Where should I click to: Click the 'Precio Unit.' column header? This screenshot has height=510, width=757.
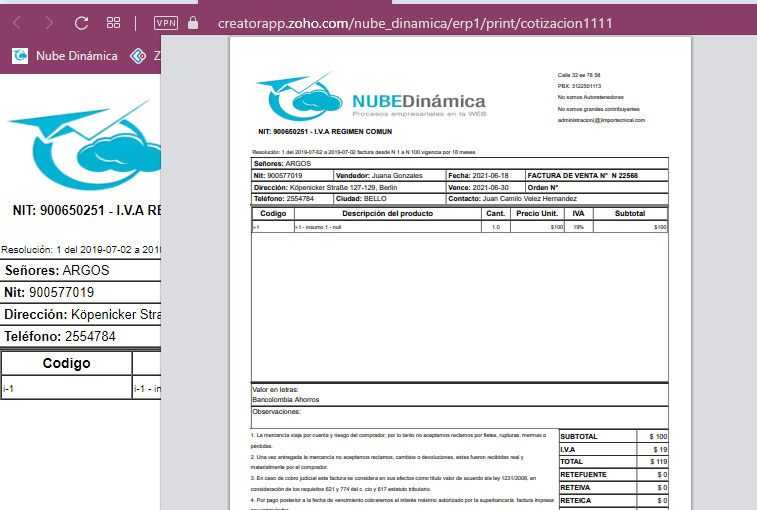(537, 213)
